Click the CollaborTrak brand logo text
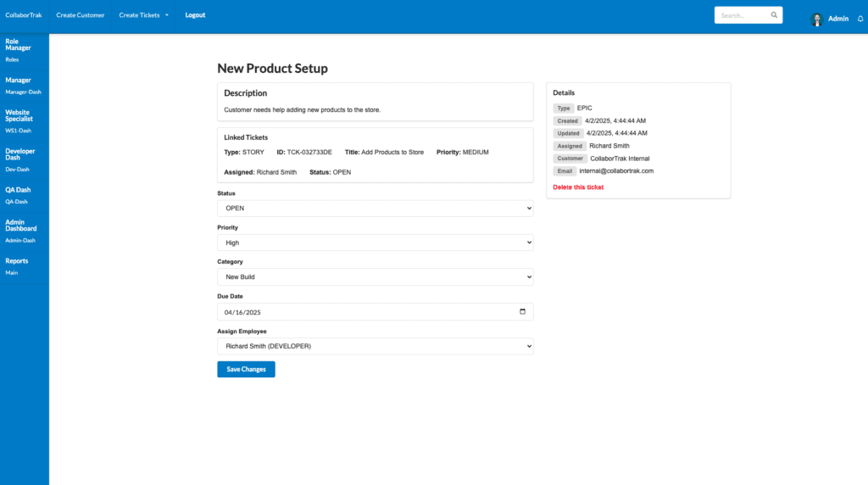This screenshot has width=868, height=485. (23, 15)
